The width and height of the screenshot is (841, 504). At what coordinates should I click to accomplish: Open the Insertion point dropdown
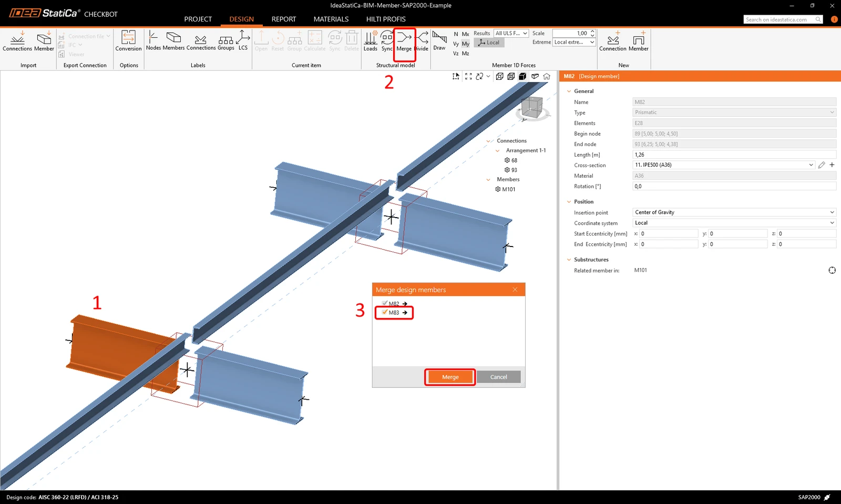coord(734,212)
